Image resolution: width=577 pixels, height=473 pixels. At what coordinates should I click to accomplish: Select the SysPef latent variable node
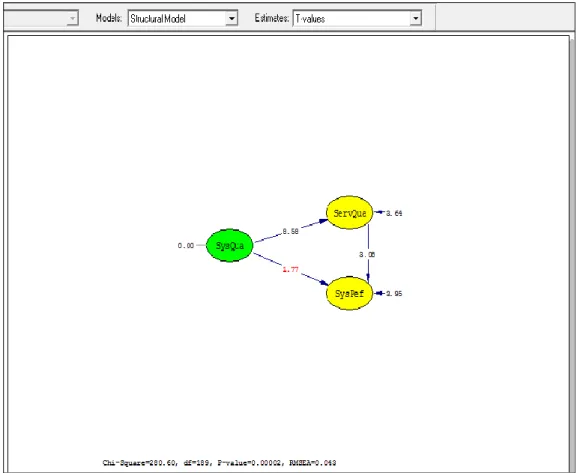(350, 293)
